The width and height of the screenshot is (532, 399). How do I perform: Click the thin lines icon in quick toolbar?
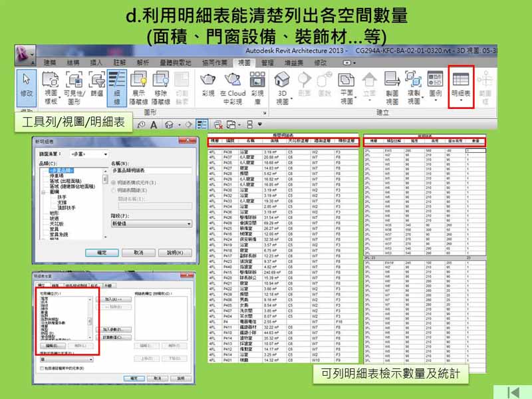click(x=202, y=124)
